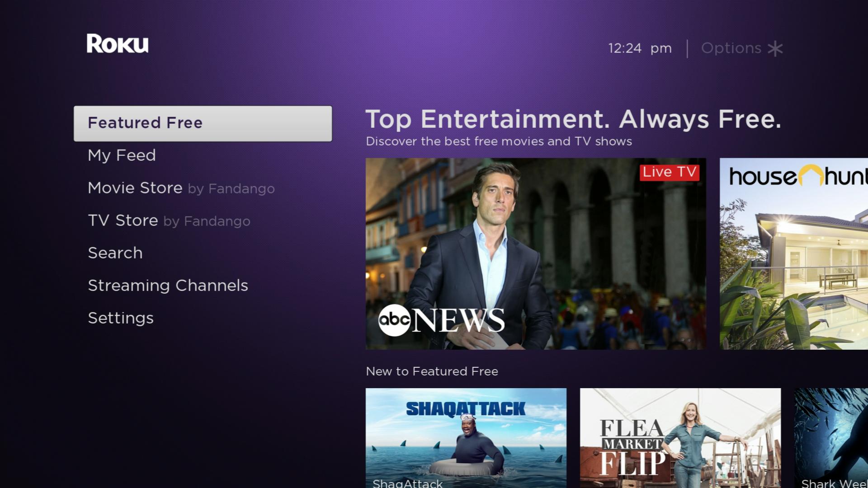Open Settings menu item
Screen dimensions: 868x488
121,318
